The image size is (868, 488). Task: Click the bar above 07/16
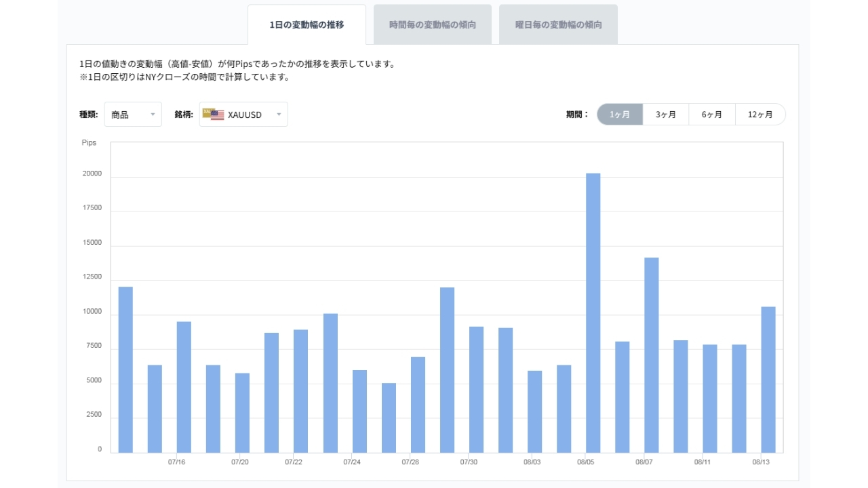(x=184, y=387)
